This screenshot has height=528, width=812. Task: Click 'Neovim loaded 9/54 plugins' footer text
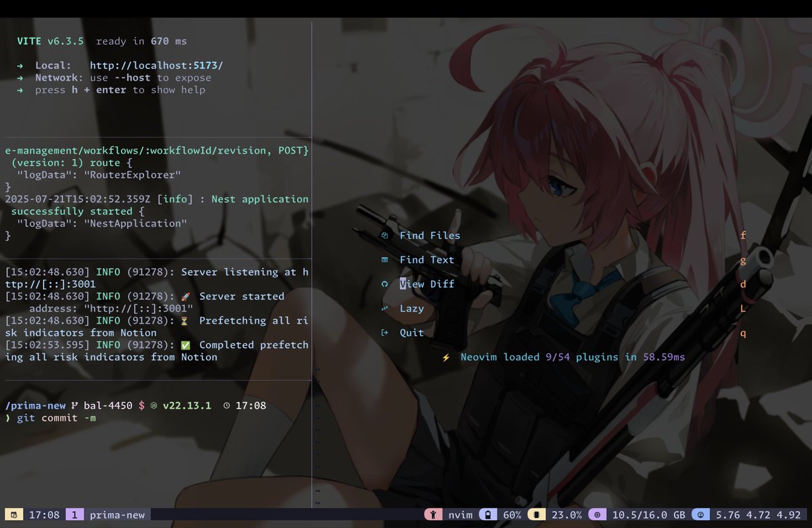click(x=539, y=357)
